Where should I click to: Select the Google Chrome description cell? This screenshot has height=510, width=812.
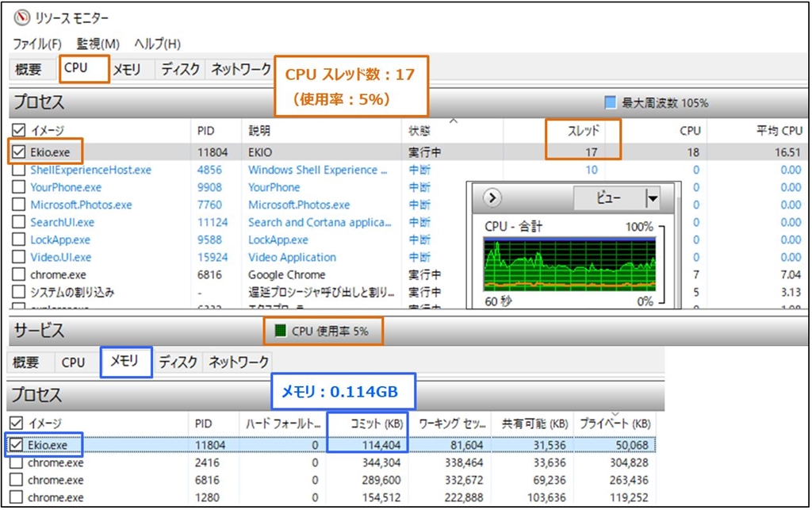pos(287,274)
